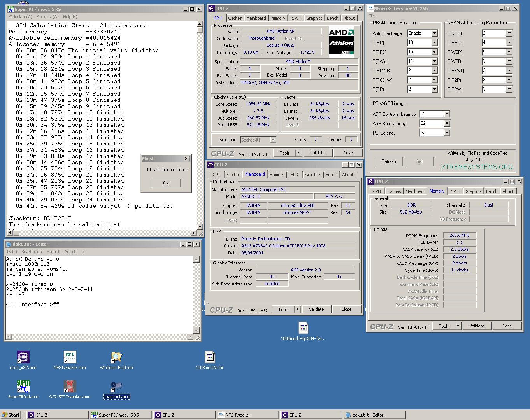Expand the T(RFC) dropdown showing 15
The height and width of the screenshot is (420, 530).
435,52
